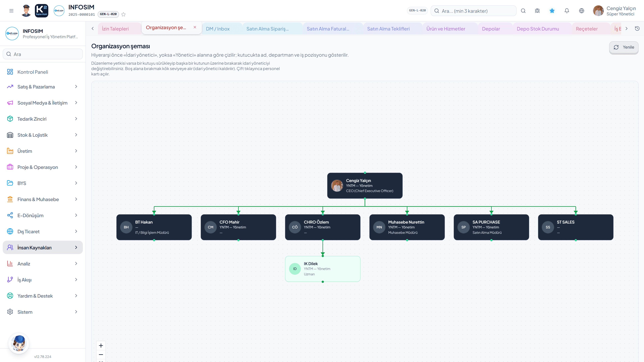644x362 pixels.
Task: Click the INFOSIM round logo in header
Action: (x=59, y=11)
